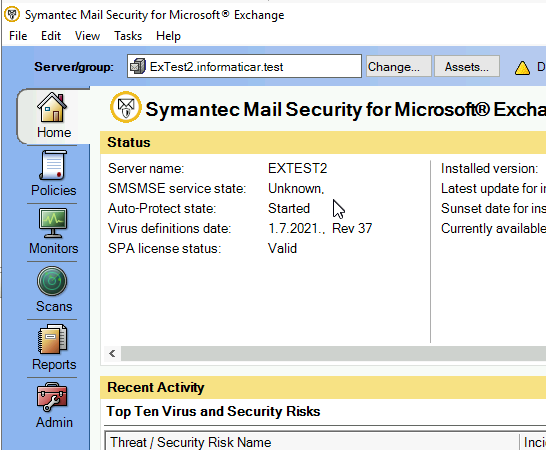Open the Help menu
The height and width of the screenshot is (450, 546).
[168, 36]
